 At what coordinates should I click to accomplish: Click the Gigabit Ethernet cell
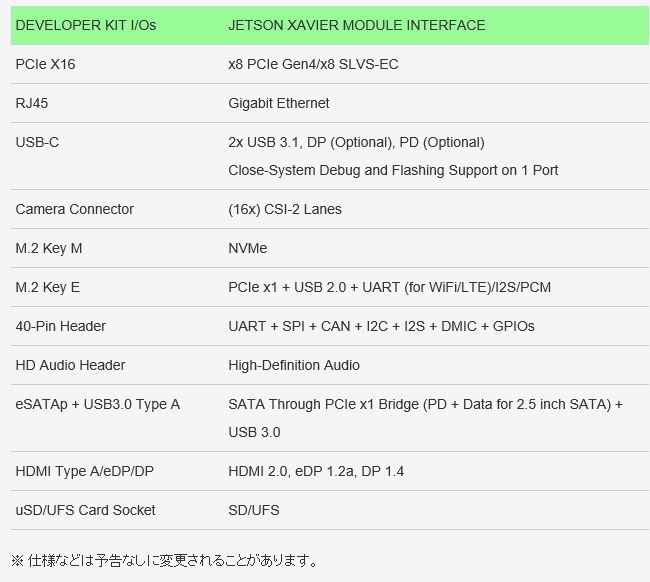(x=279, y=103)
